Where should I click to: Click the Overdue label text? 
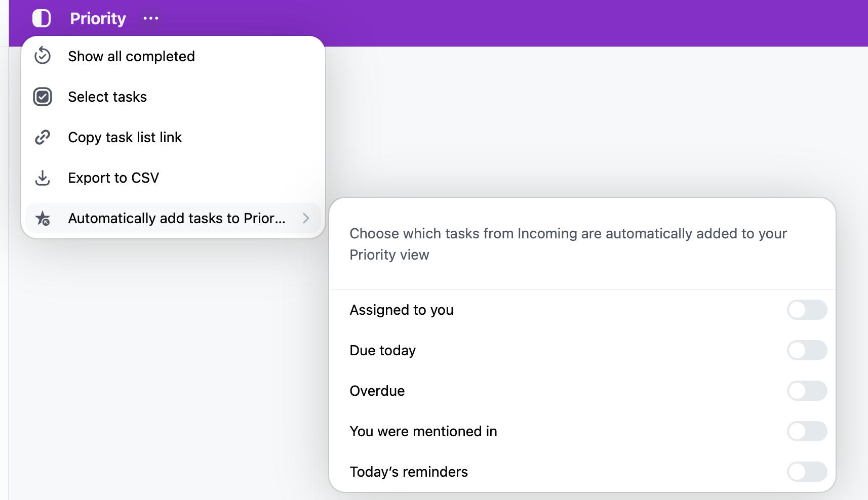click(377, 391)
